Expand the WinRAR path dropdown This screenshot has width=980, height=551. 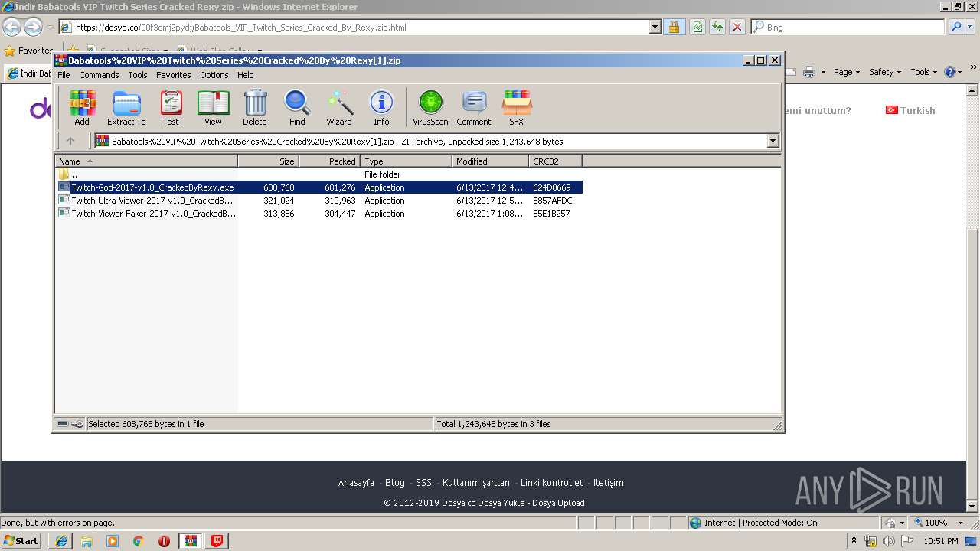[x=773, y=141]
